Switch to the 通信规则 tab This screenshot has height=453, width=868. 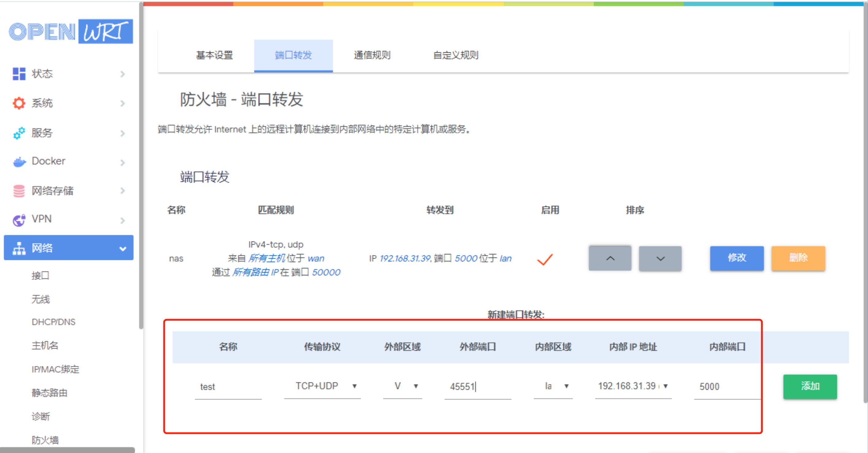372,55
